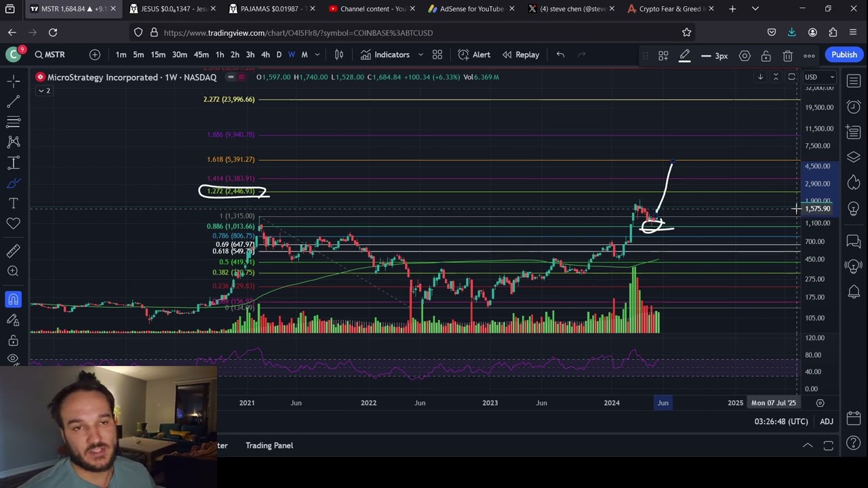Toggle ADJ adjusted data setting
This screenshot has height=488, width=868.
[826, 422]
